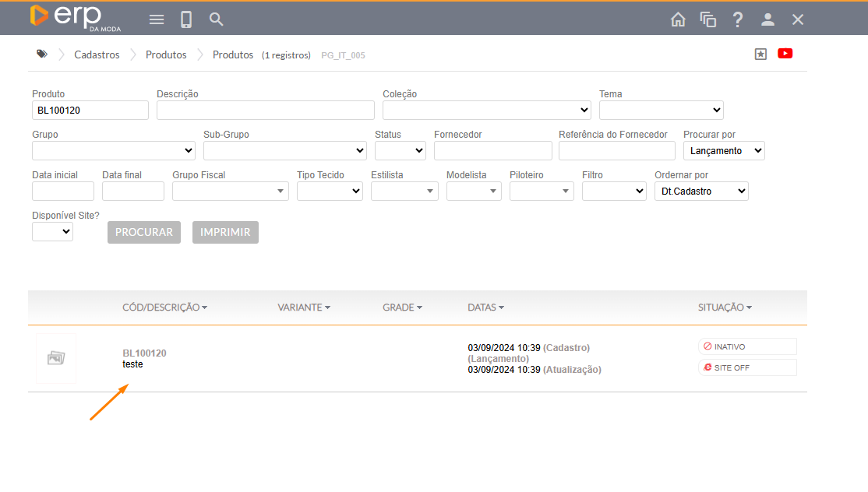Toggle the SITE OFF badge

coord(747,367)
